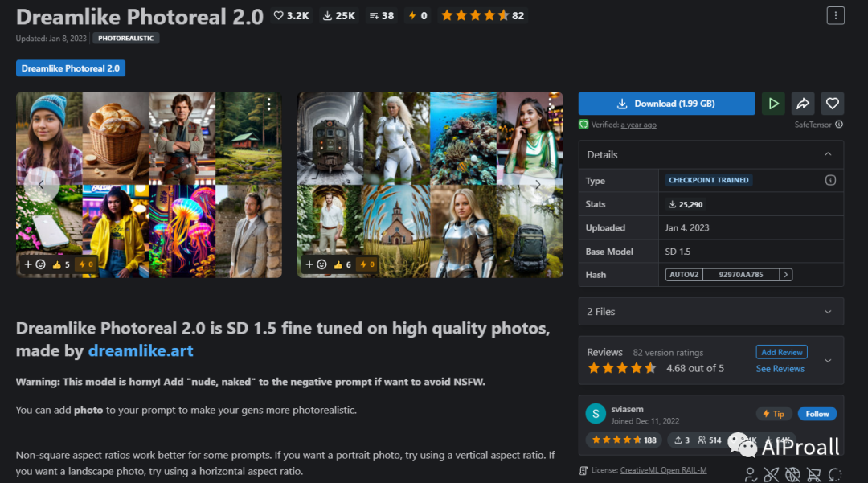Screen dimensions: 868x483
Task: Click sviasem's round S avatar
Action: pos(596,414)
